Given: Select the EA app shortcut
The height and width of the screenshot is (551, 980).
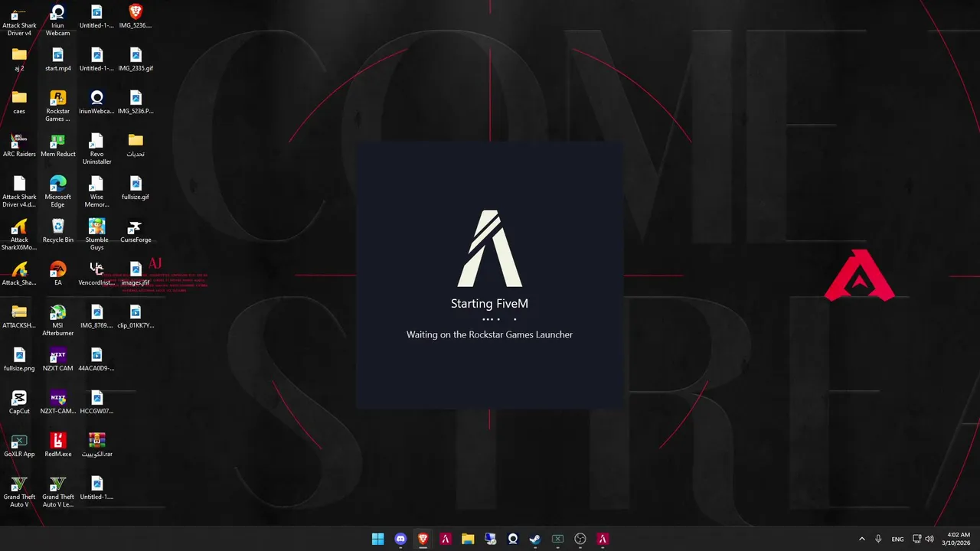Looking at the screenshot, I should click(57, 274).
